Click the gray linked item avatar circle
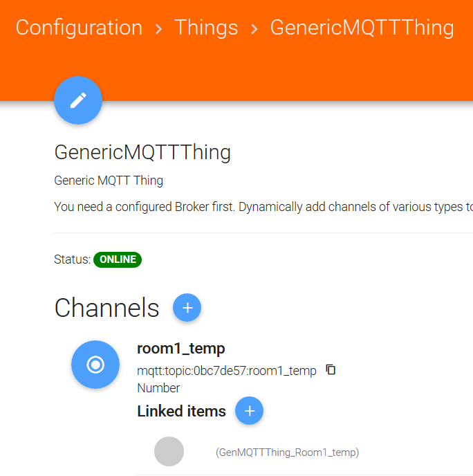Screen dimensions: 473x476 pyautogui.click(x=169, y=452)
